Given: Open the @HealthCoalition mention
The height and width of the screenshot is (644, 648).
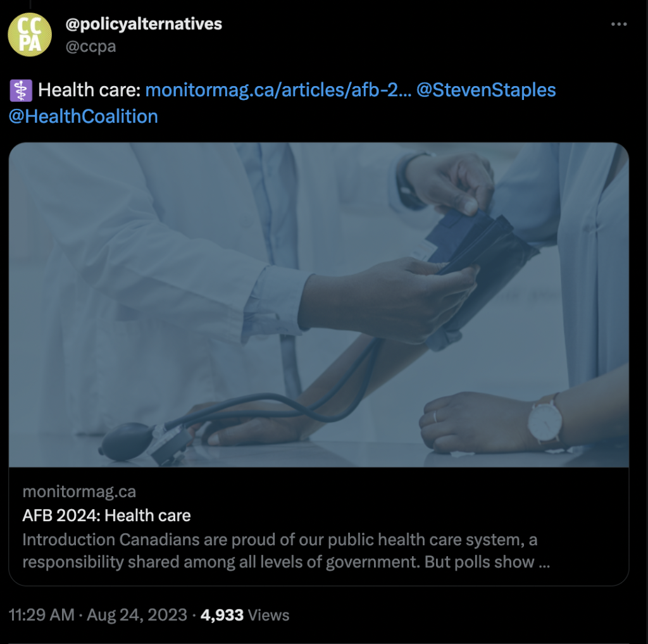Looking at the screenshot, I should tap(83, 116).
